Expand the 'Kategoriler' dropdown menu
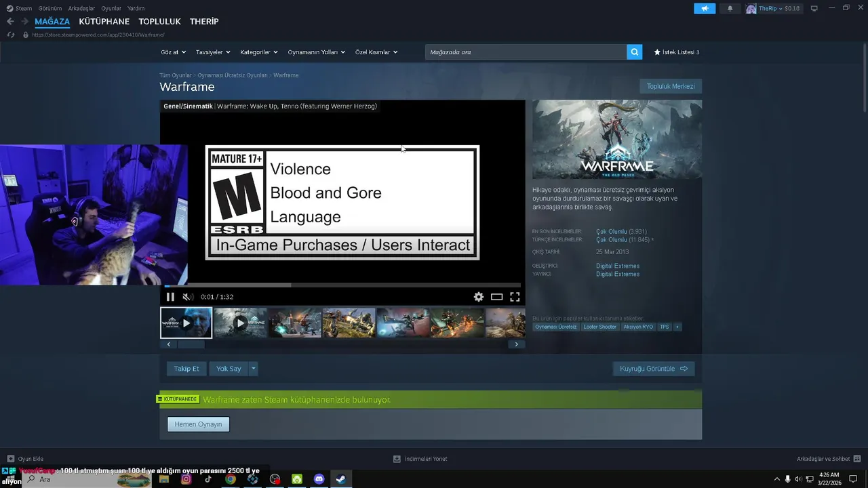 point(259,52)
